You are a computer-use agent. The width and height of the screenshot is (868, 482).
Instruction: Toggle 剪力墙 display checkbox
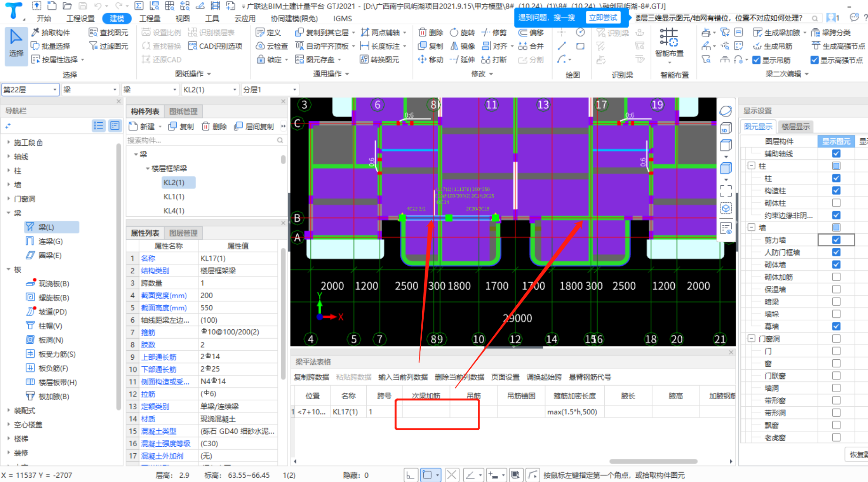pyautogui.click(x=836, y=240)
